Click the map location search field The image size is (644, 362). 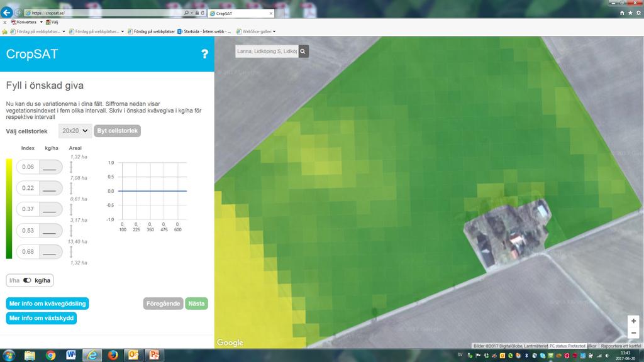point(267,52)
